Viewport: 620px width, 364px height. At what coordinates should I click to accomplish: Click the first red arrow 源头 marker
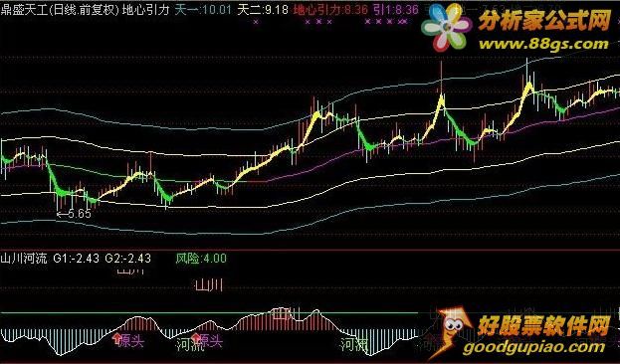click(x=128, y=339)
